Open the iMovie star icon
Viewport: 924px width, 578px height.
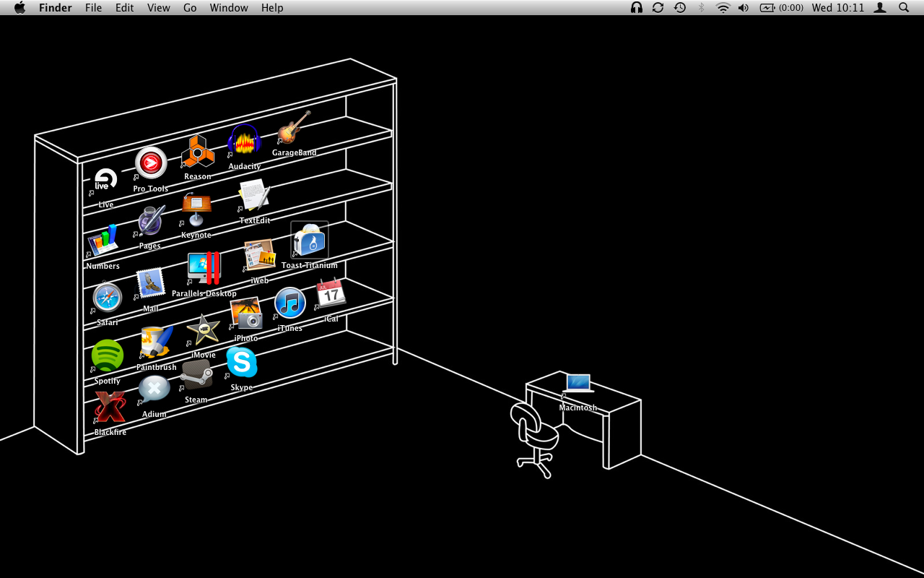(204, 330)
